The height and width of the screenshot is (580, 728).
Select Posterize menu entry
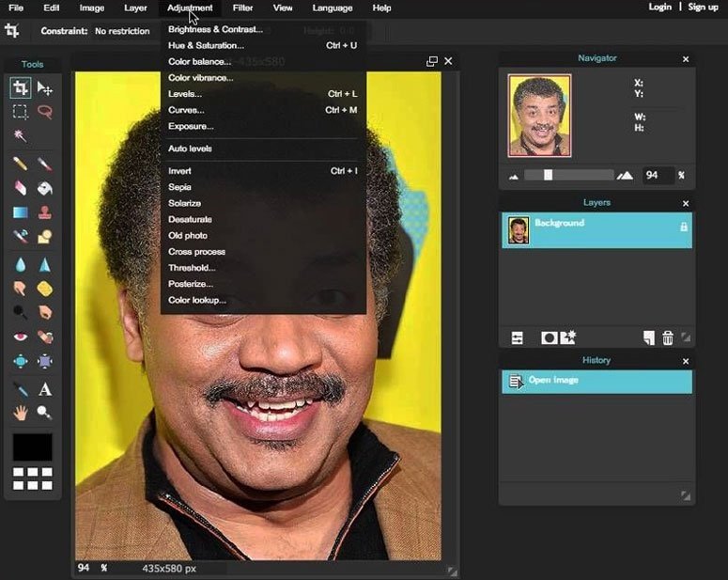(x=263, y=284)
